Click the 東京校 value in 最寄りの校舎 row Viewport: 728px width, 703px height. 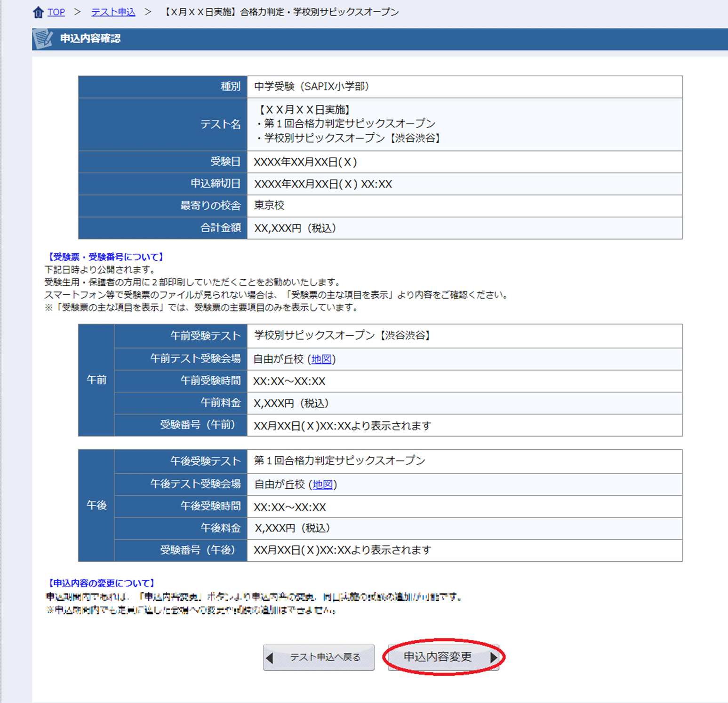tap(269, 206)
